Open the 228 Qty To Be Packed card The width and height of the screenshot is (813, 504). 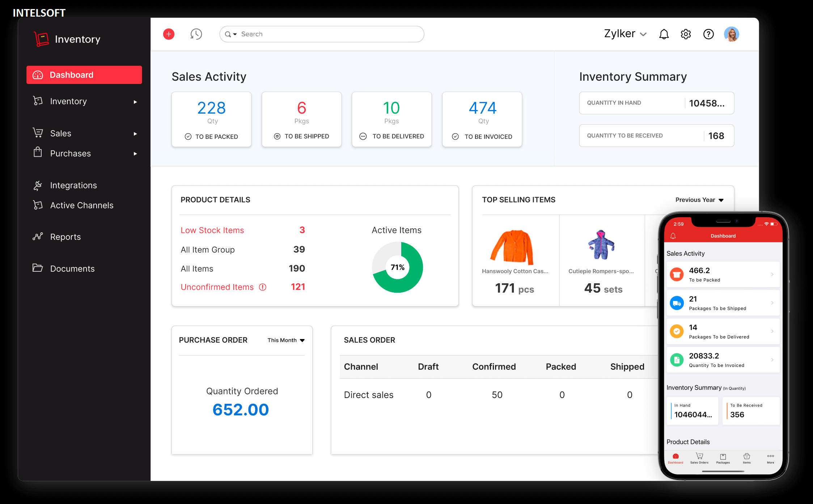[212, 119]
